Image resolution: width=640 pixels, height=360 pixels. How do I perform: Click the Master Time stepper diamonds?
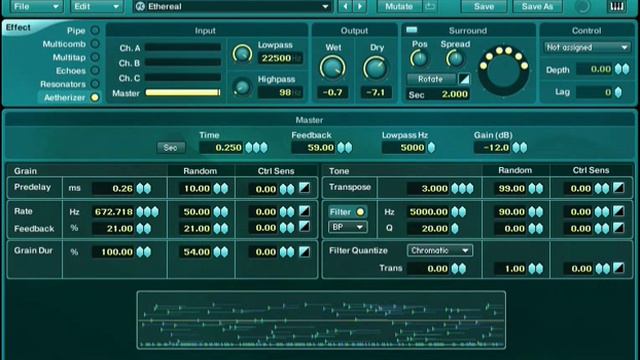(x=256, y=147)
